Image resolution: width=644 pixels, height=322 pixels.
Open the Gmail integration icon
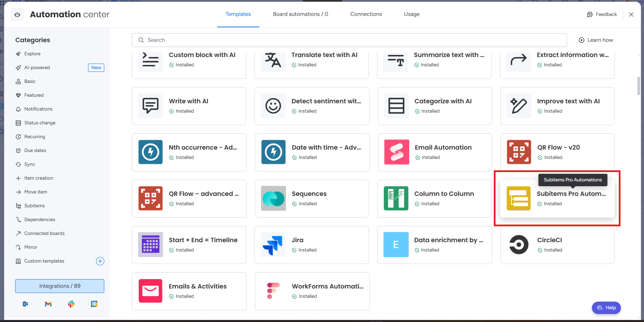click(x=48, y=304)
